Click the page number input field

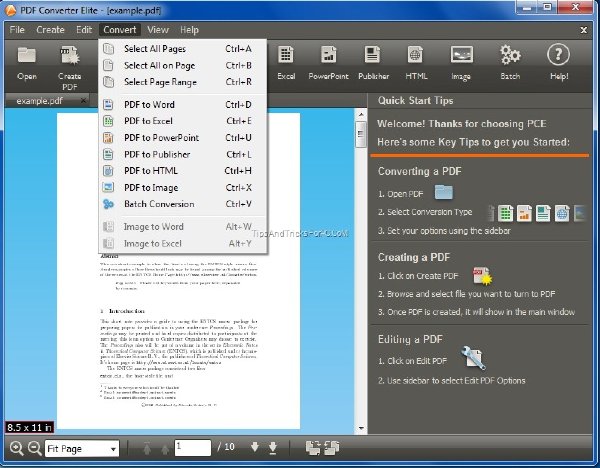tap(192, 448)
